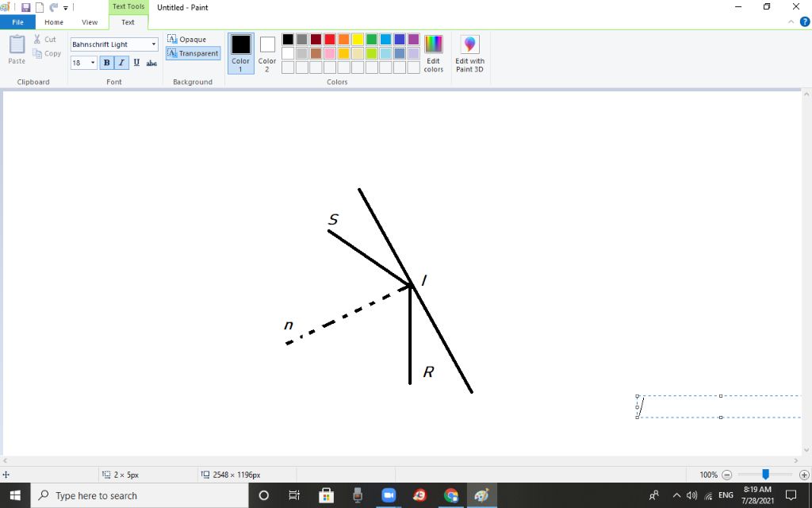The image size is (812, 508).
Task: Open Edit colors dialog
Action: click(x=434, y=53)
